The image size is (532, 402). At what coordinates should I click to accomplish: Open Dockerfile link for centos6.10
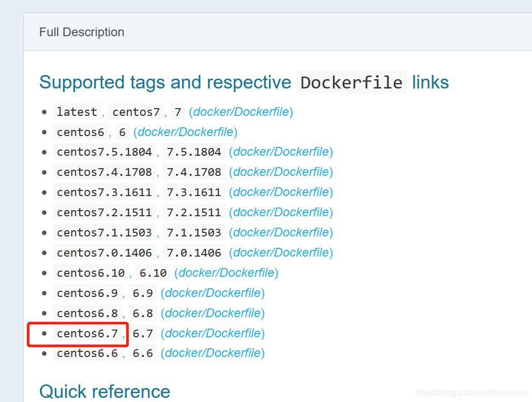226,273
